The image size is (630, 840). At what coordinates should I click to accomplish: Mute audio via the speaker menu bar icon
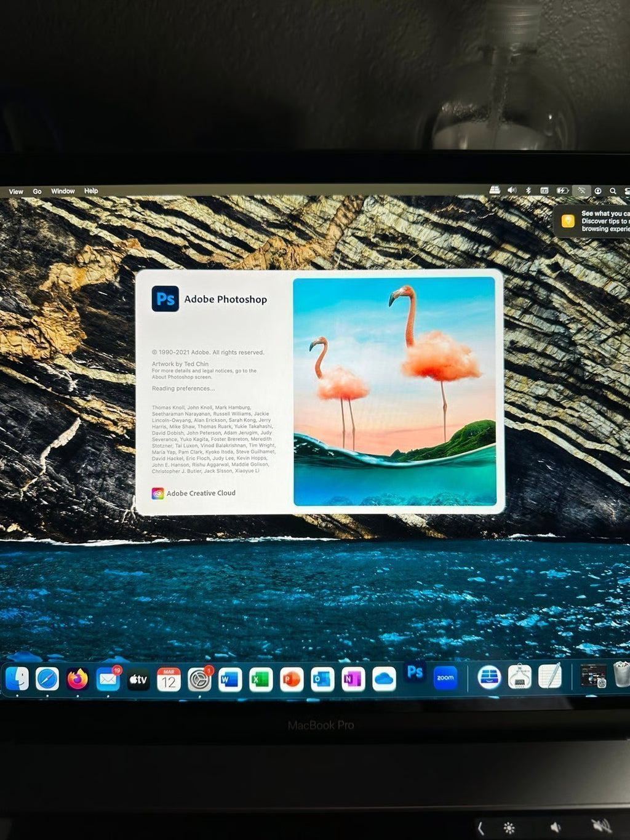click(511, 190)
